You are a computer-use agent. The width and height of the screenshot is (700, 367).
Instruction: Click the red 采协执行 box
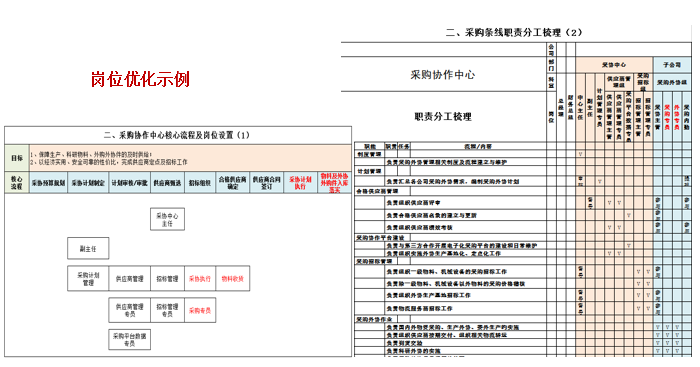click(x=200, y=279)
